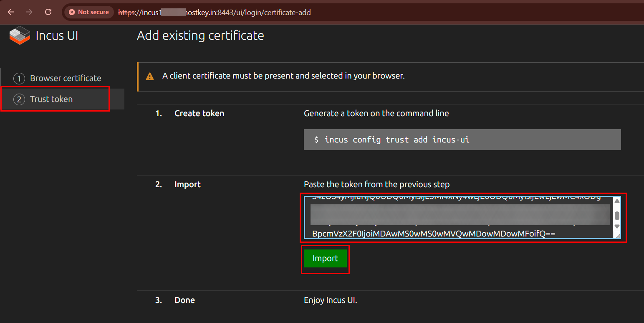The height and width of the screenshot is (323, 644).
Task: Click the token textarea scrollbar down arrow
Action: point(616,226)
